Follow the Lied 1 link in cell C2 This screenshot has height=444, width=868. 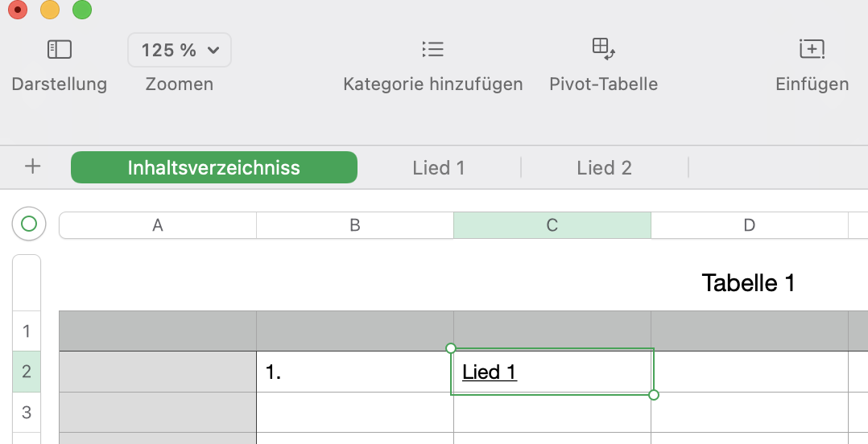click(489, 372)
